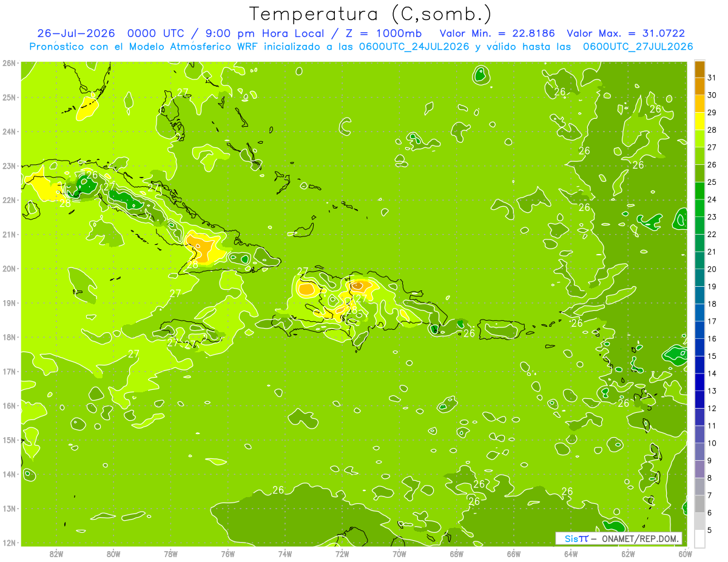Click the "Temperatura (C,somb.)" title
This screenshot has width=728, height=562.
point(371,14)
